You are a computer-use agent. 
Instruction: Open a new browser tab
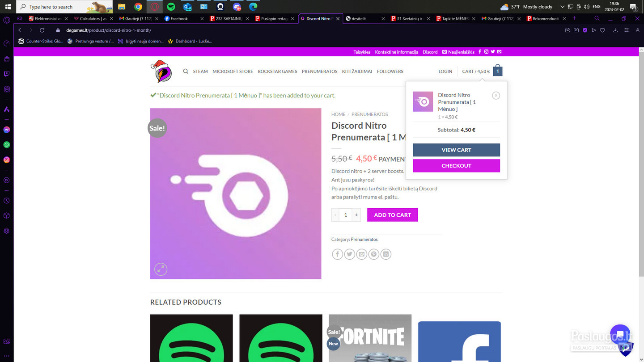574,18
